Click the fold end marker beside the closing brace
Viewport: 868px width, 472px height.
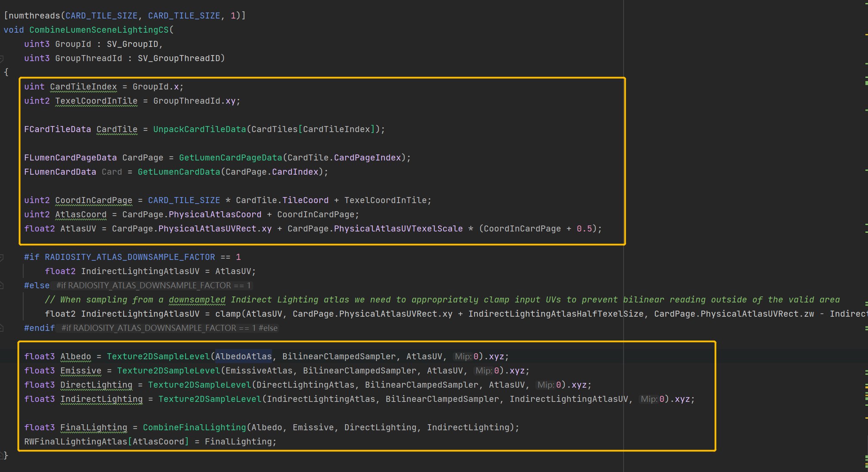(2, 455)
